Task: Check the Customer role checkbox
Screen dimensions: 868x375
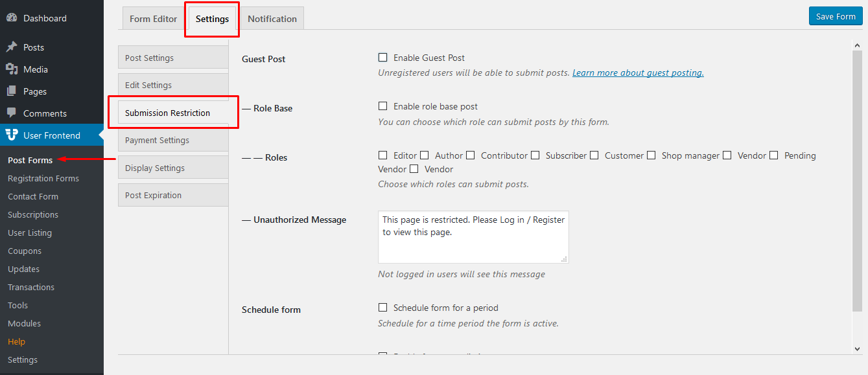Action: click(594, 155)
